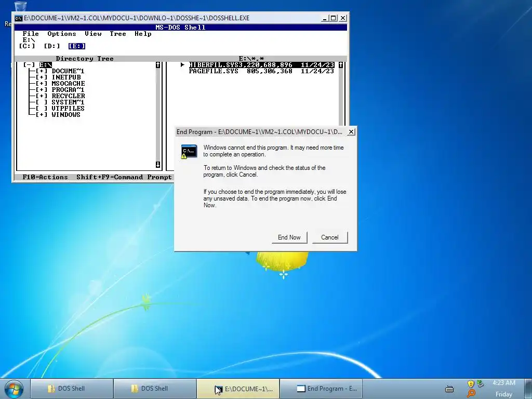
Task: Click the yellow security shield tray icon
Action: [x=471, y=384]
